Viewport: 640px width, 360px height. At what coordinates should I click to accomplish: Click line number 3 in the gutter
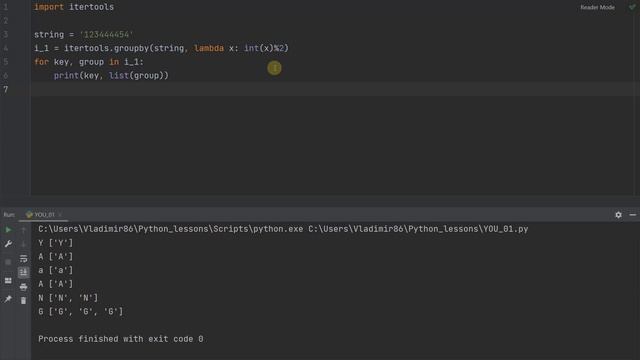click(6, 35)
